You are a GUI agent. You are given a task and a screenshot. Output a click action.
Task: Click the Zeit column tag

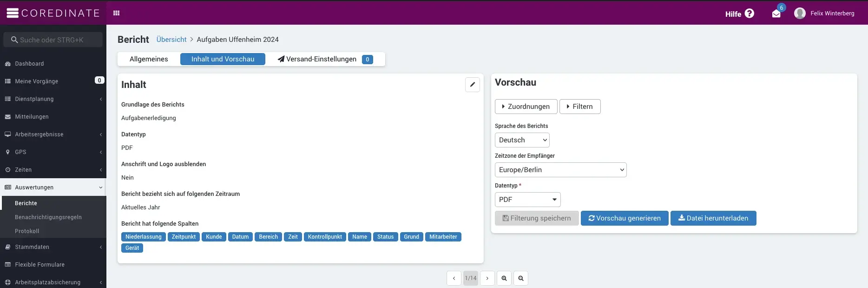[x=293, y=237]
